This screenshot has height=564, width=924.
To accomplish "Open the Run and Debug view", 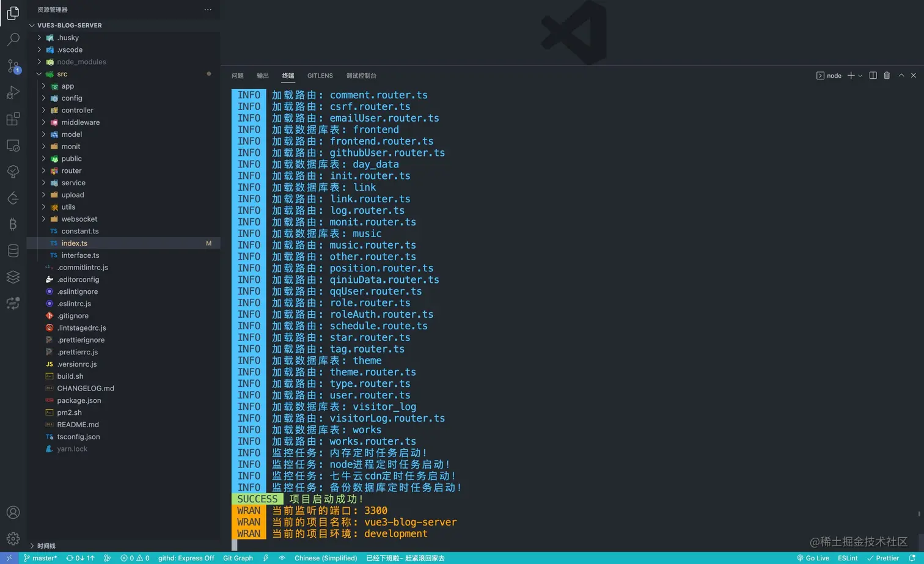I will [13, 92].
